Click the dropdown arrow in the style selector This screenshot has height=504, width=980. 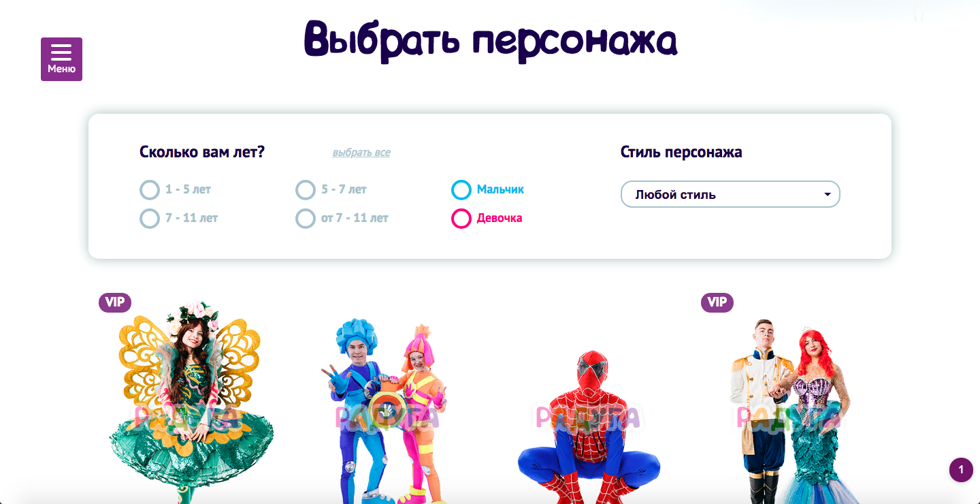(x=828, y=194)
